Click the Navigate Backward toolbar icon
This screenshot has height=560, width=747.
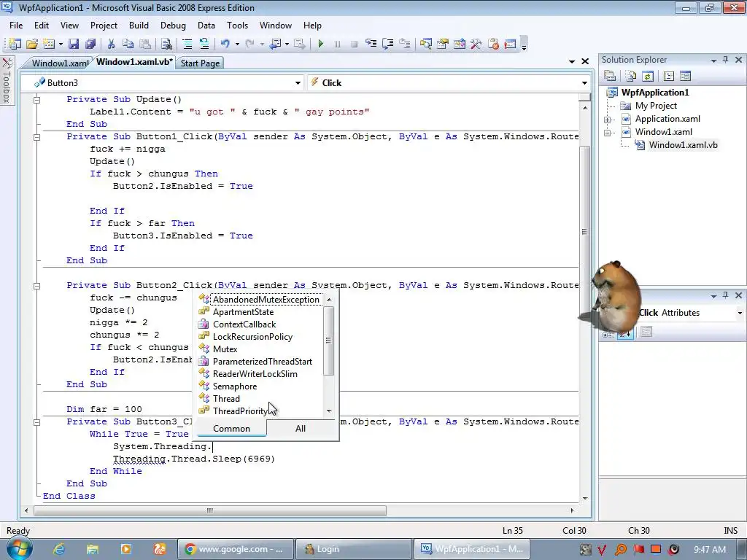pyautogui.click(x=275, y=44)
